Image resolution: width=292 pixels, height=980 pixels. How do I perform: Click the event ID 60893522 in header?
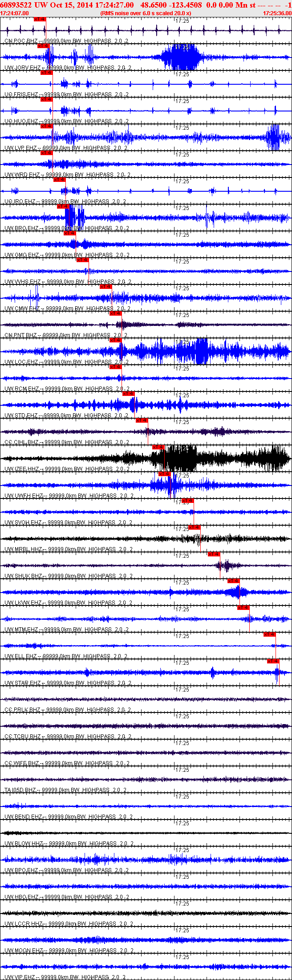pyautogui.click(x=16, y=5)
